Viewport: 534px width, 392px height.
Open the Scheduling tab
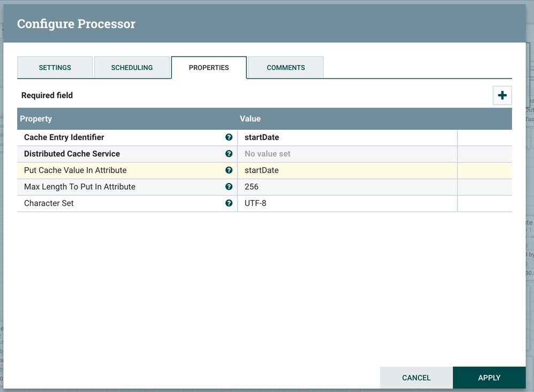point(132,68)
